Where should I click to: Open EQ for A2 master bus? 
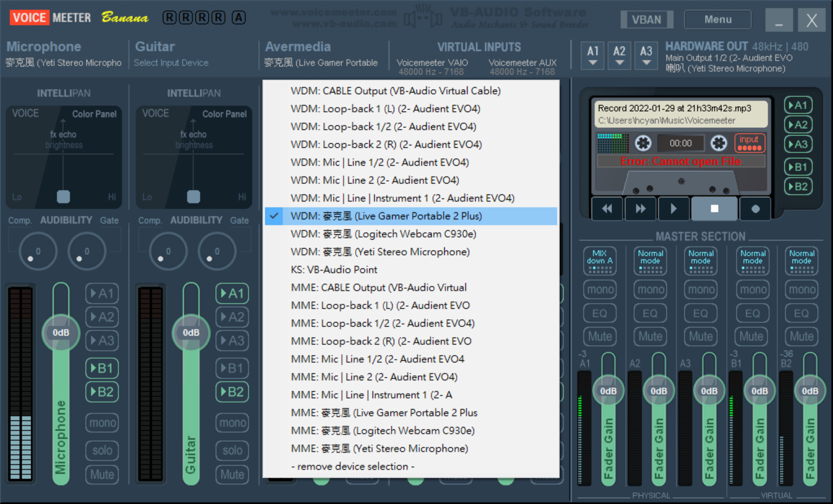point(650,313)
